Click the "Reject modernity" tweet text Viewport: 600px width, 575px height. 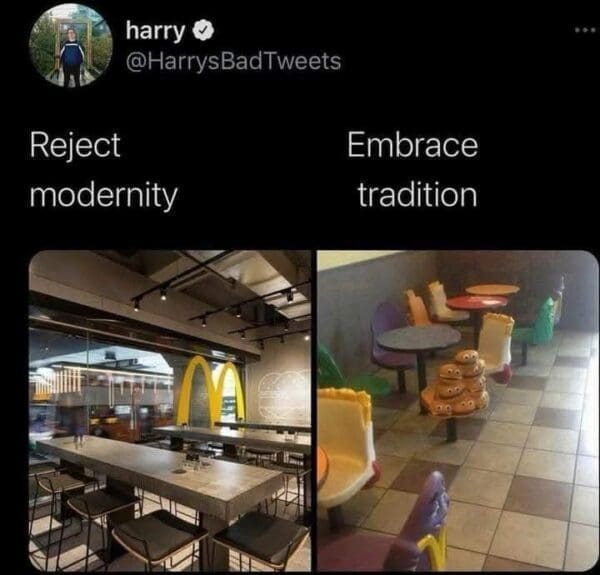pos(103,169)
